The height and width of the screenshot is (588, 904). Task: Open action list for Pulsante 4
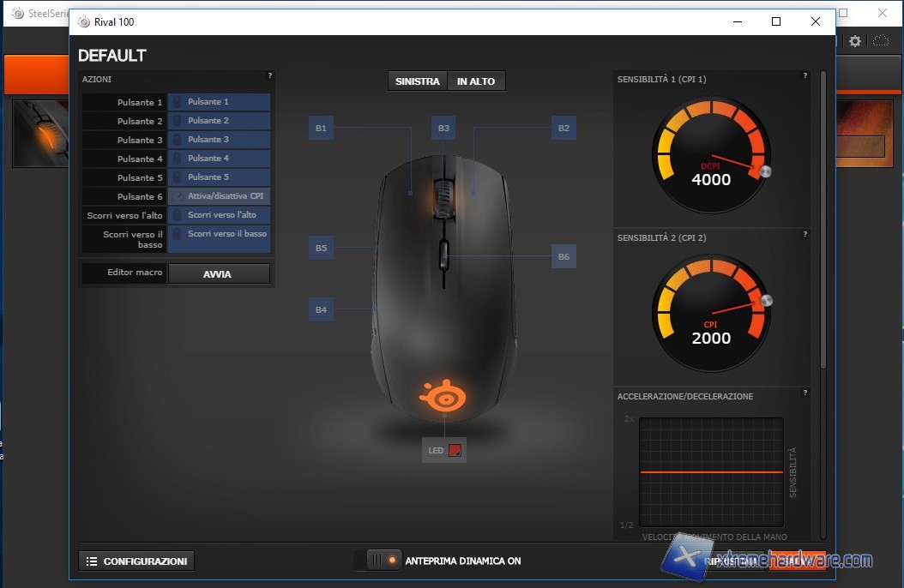click(x=219, y=159)
